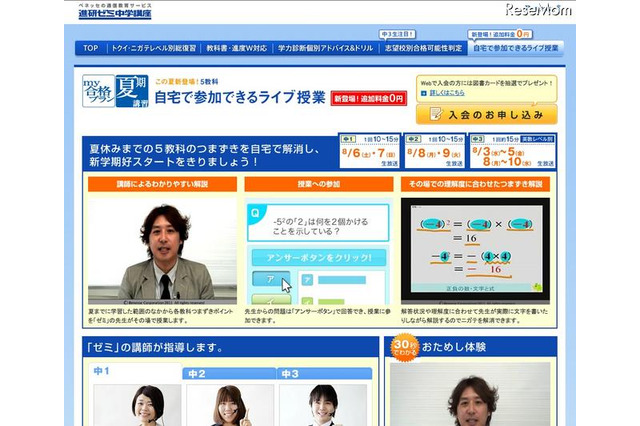Viewport: 640px width, 426px height.
Task: Click the pencil icon on 入会のお申し込み
Action: [436, 114]
